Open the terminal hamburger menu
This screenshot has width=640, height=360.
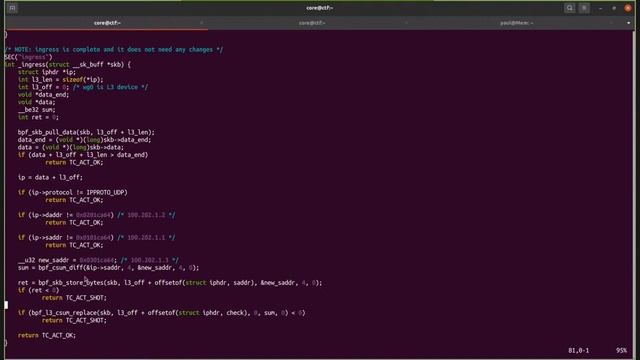coord(584,8)
